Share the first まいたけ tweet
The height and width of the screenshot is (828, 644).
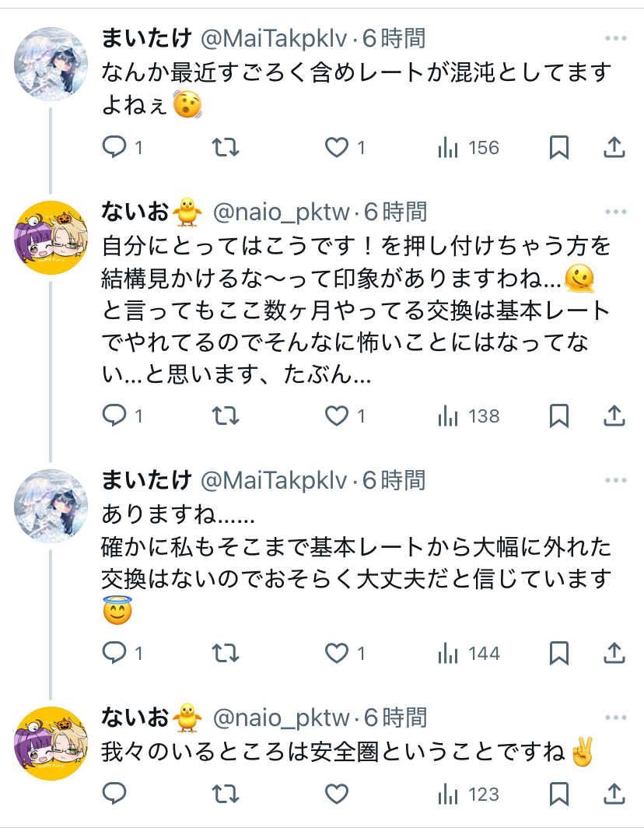click(614, 147)
